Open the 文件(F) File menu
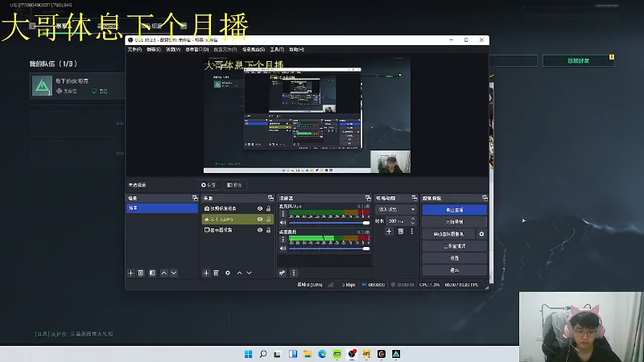The image size is (644, 362). coord(134,49)
